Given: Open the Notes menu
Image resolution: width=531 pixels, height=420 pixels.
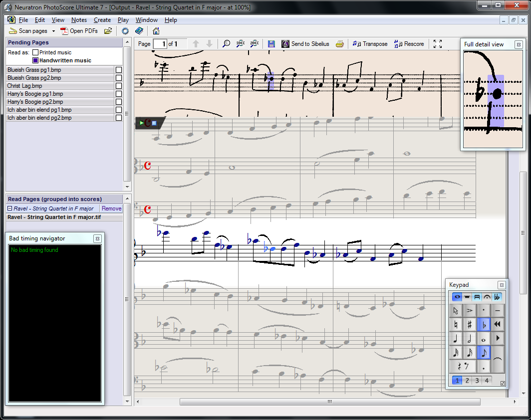Looking at the screenshot, I should click(x=79, y=20).
